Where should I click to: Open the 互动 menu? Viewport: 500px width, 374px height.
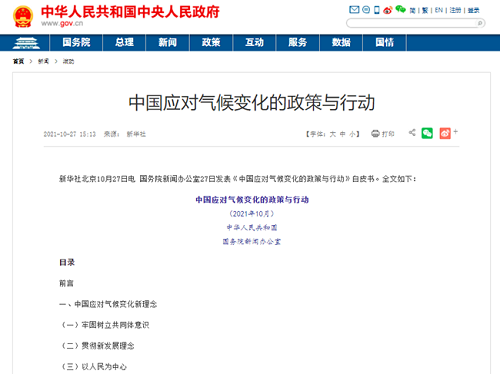coord(254,42)
